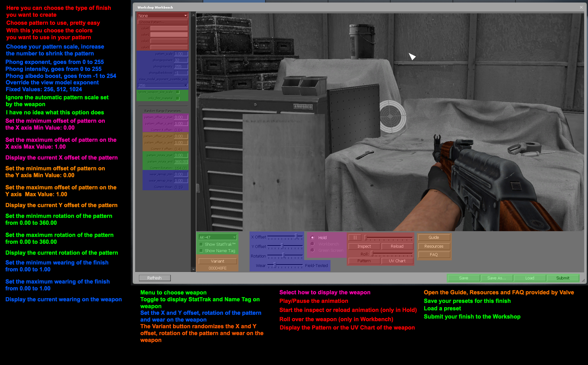Viewport: 588px width, 365px height.
Task: Click the Save As... button
Action: 497,278
